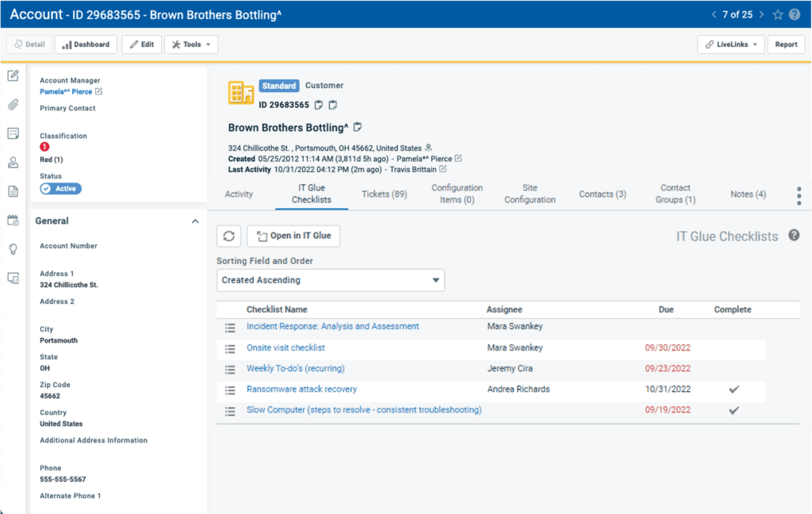Copy company name Brown Brothers Bottling icon
The height and width of the screenshot is (514, 812).
point(358,127)
